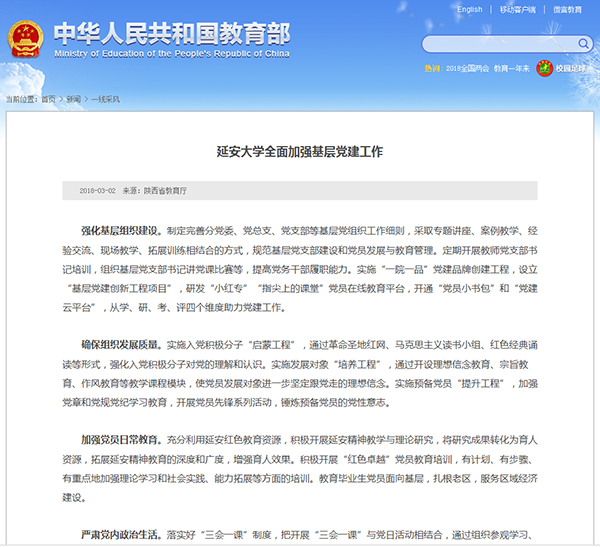The width and height of the screenshot is (600, 547).
Task: Open 一线采风 in the breadcrumb
Action: pos(105,99)
